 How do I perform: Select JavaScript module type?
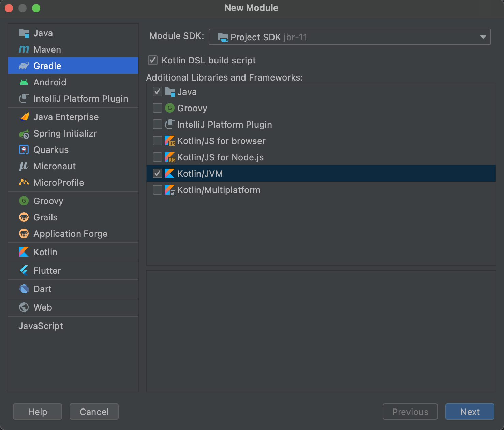[x=73, y=326]
